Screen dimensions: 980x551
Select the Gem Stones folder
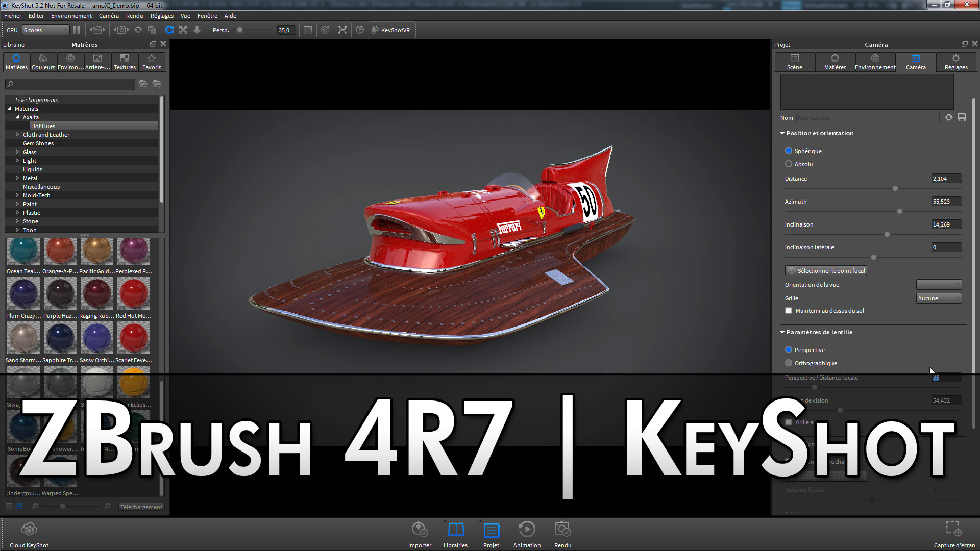38,143
